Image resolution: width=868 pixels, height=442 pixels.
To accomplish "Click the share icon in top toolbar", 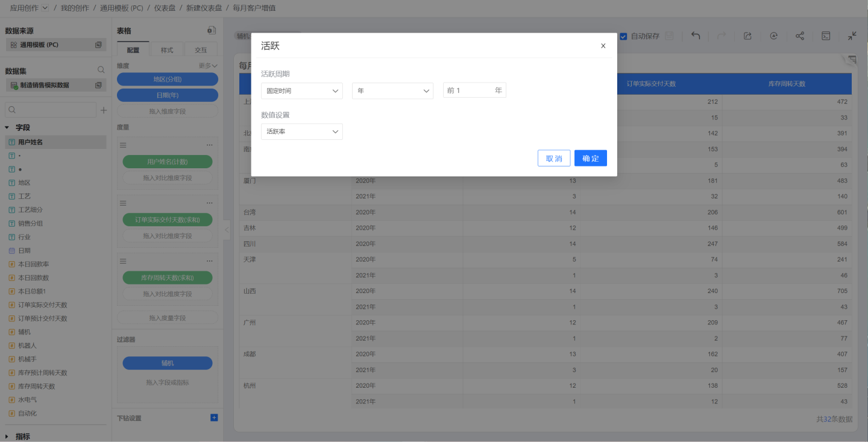I will [x=800, y=36].
